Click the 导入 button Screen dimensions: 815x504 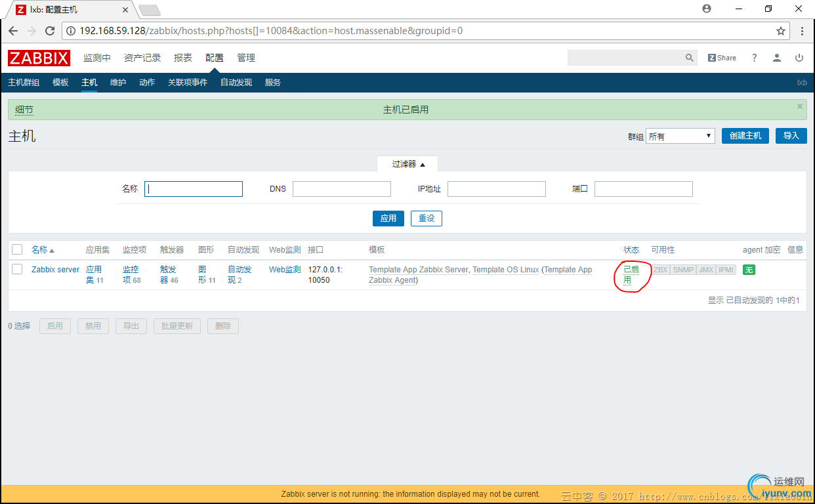[791, 135]
